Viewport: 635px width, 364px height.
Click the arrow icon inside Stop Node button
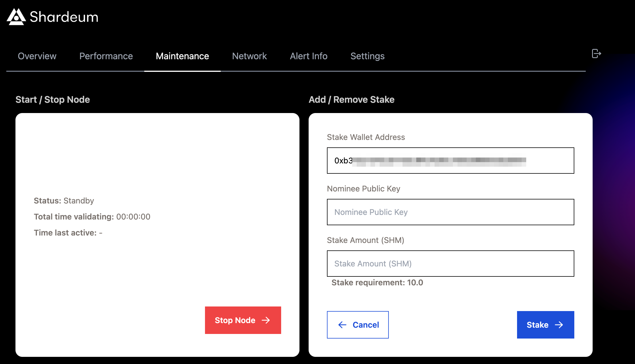coord(266,320)
